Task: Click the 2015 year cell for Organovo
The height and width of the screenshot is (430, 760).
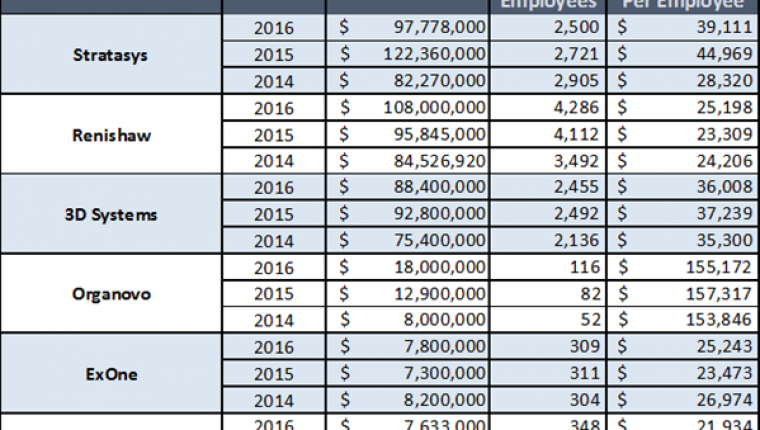Action: click(x=274, y=293)
